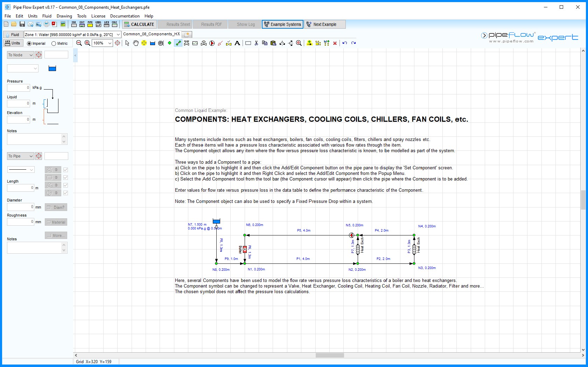This screenshot has height=367, width=588.
Task: Click the Paste clipboard icon
Action: 273,43
